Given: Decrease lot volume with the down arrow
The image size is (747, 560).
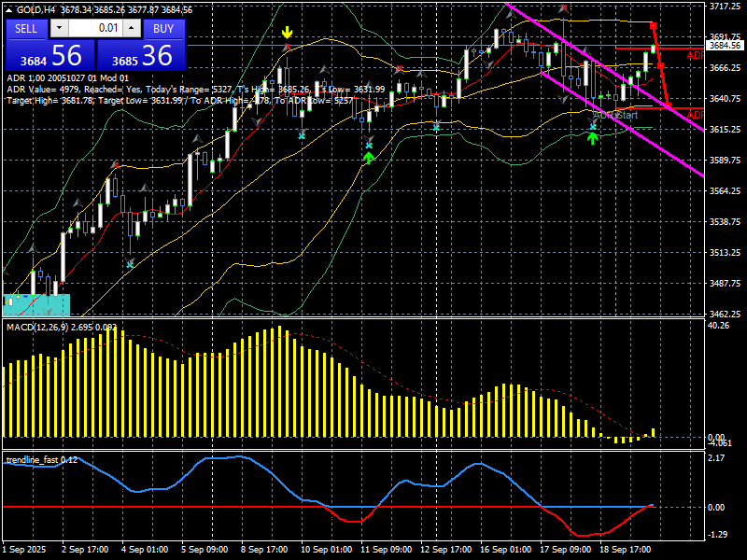Looking at the screenshot, I should pos(59,28).
